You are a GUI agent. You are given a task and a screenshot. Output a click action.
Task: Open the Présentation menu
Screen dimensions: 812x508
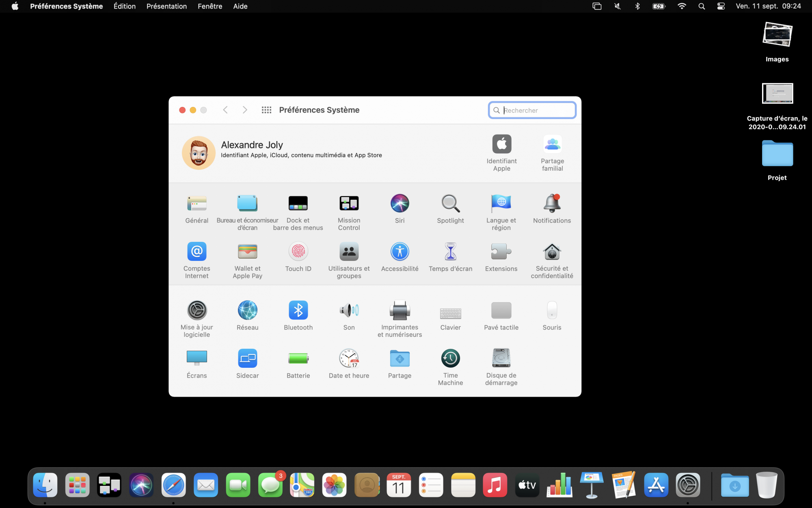tap(166, 6)
